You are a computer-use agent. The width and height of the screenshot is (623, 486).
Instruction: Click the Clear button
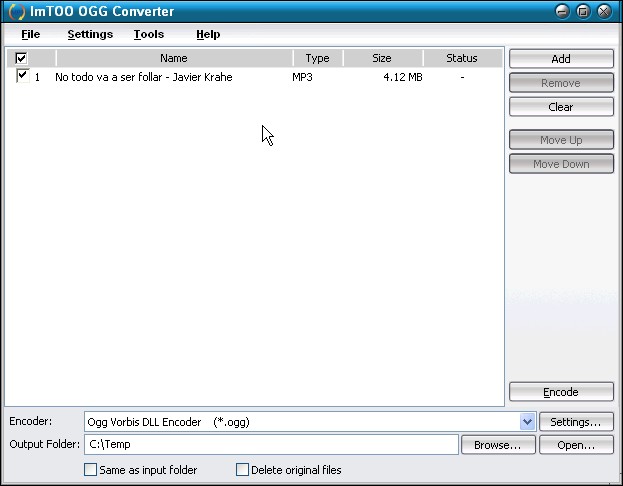coord(561,107)
